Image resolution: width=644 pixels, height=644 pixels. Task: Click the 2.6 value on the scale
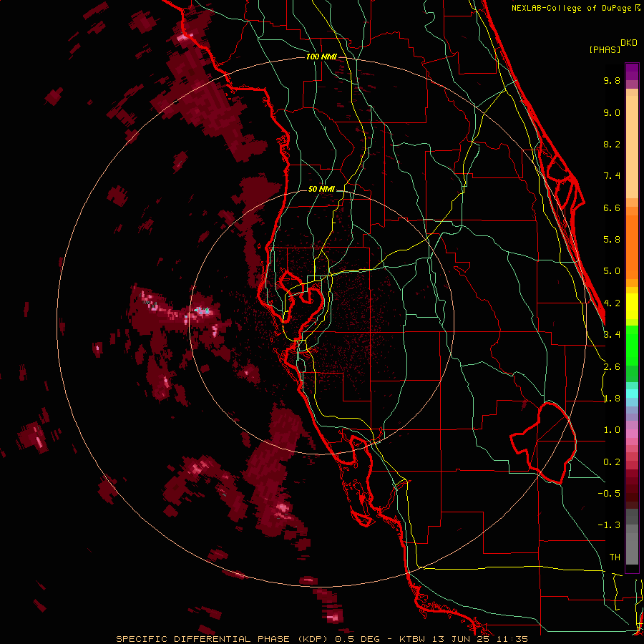tap(612, 367)
